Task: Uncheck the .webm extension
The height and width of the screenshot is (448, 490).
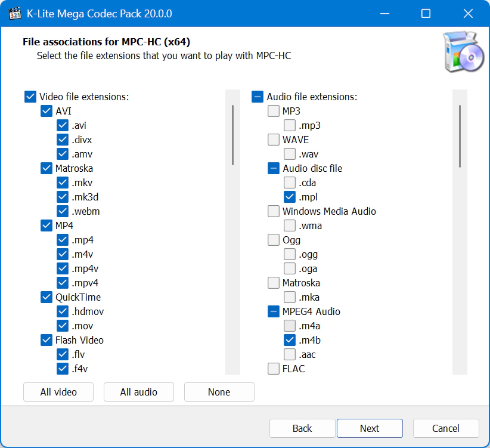Action: pyautogui.click(x=63, y=211)
